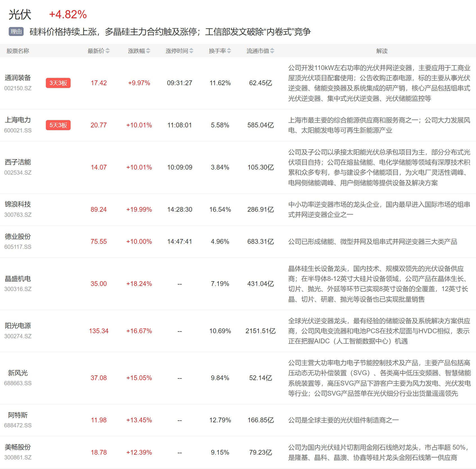
Task: Click the 5天3板 badge for 上海电力
Action: (58, 125)
